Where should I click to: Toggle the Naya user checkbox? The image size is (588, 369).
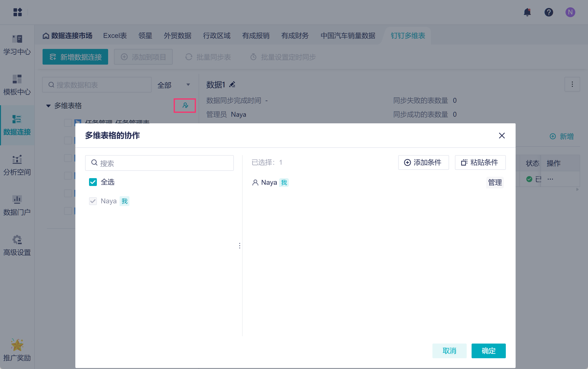pyautogui.click(x=93, y=201)
